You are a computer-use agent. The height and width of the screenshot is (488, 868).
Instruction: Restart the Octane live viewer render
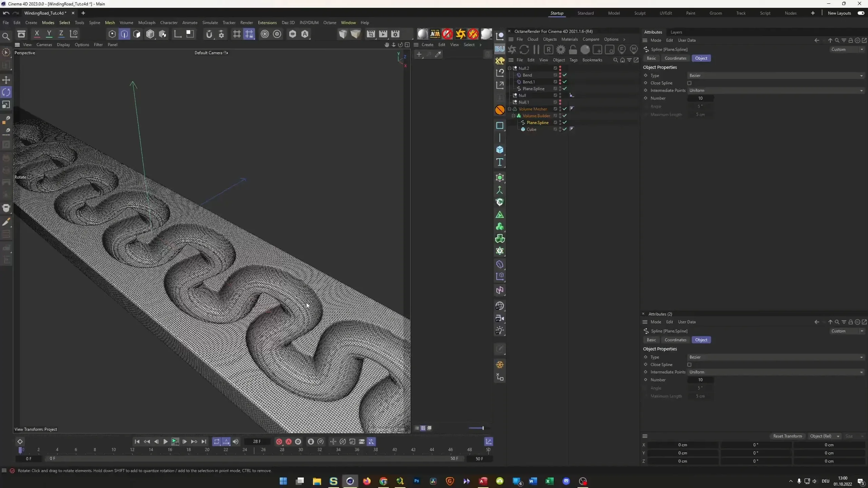point(524,49)
